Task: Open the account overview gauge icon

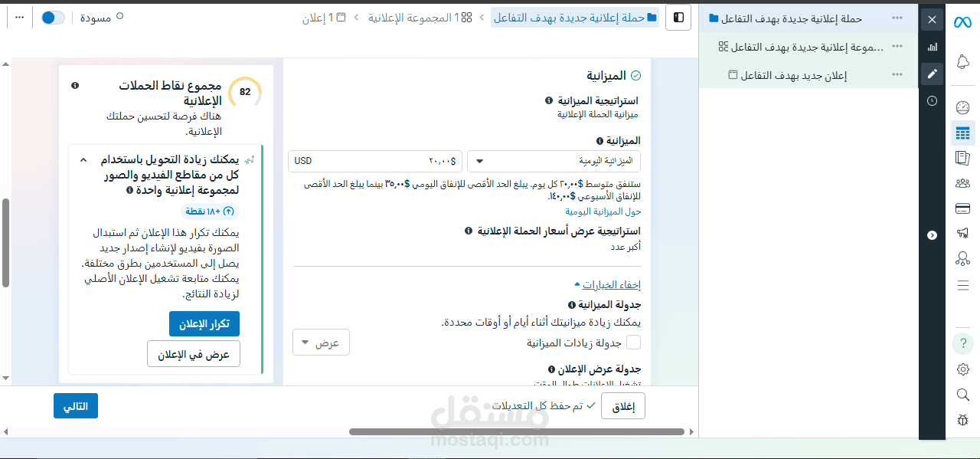Action: (x=962, y=107)
